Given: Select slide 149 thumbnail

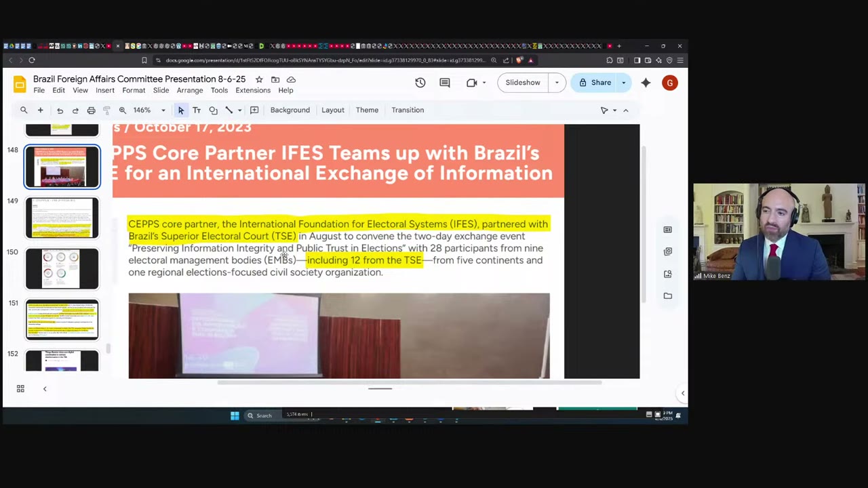Looking at the screenshot, I should click(x=62, y=218).
